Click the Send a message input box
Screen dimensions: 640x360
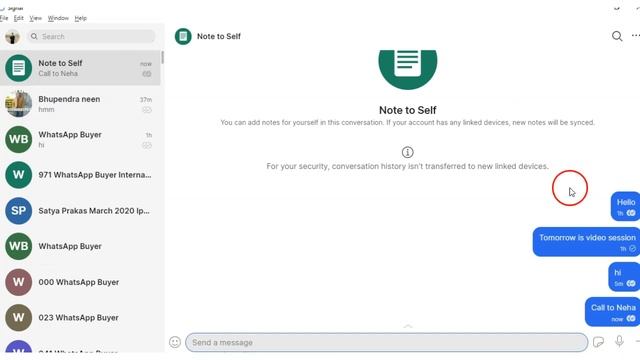click(x=387, y=342)
